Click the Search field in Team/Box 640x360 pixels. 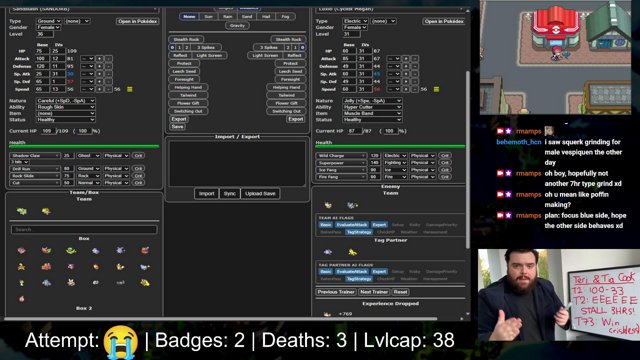coord(84,229)
